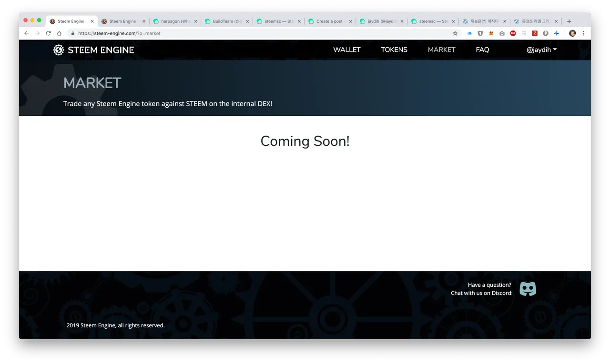Go forward with browser arrow
Viewport: 610px width, 364px height.
(37, 33)
